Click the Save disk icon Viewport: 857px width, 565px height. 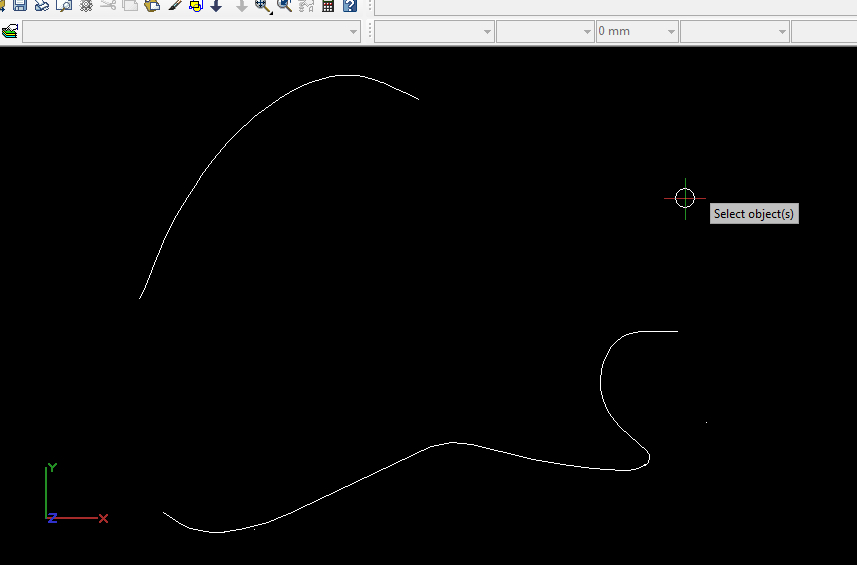point(19,5)
